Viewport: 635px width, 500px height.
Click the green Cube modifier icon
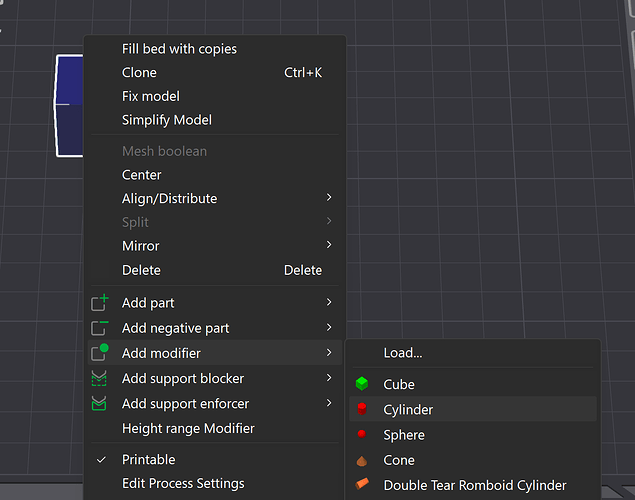[362, 384]
